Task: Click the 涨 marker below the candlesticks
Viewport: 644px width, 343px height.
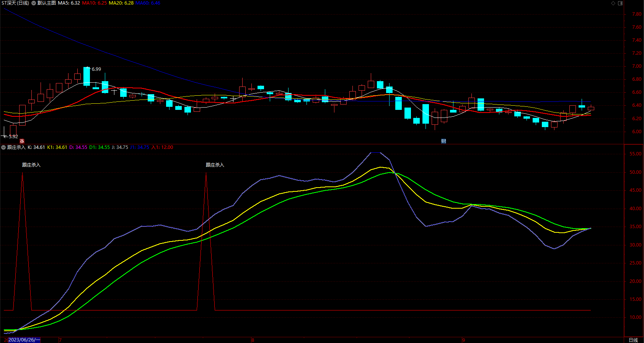Action: (x=22, y=141)
